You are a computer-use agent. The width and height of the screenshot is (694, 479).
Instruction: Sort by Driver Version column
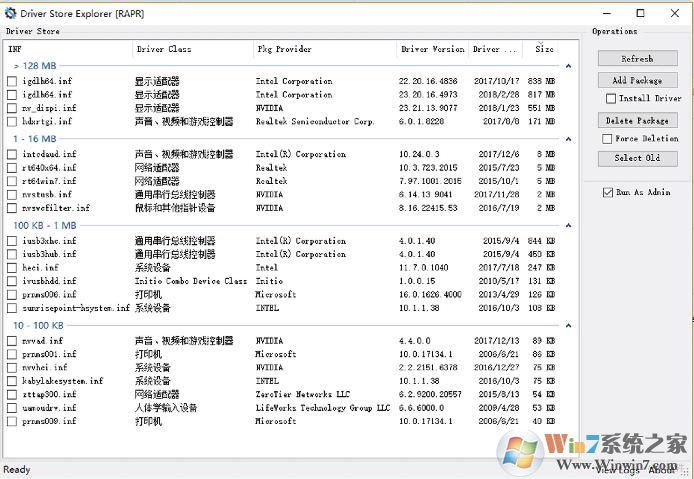tap(433, 49)
